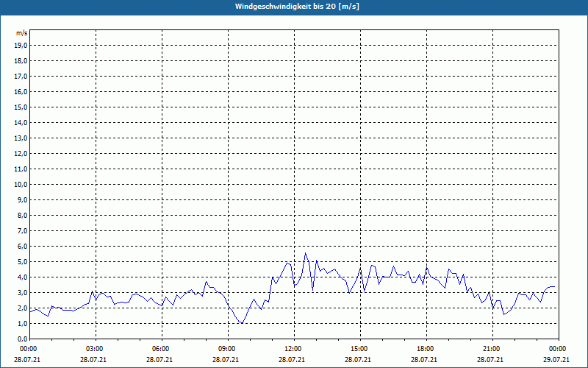
Task: Select the 5,0 y-axis tick label
Action: [x=23, y=261]
